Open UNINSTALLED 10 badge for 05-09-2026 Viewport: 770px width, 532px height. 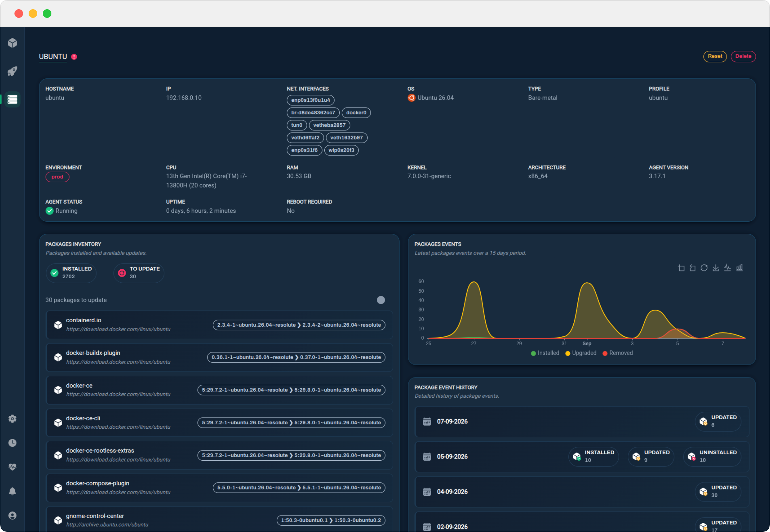712,456
